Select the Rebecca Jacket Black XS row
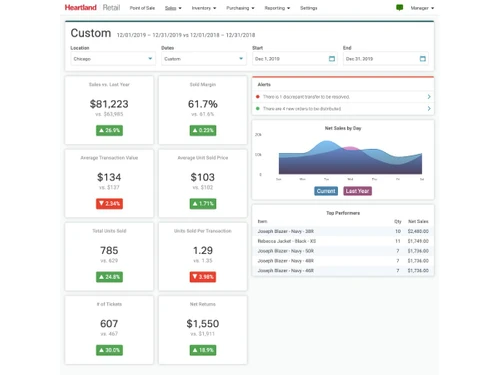Screen dimensions: 500x375 (x=343, y=241)
